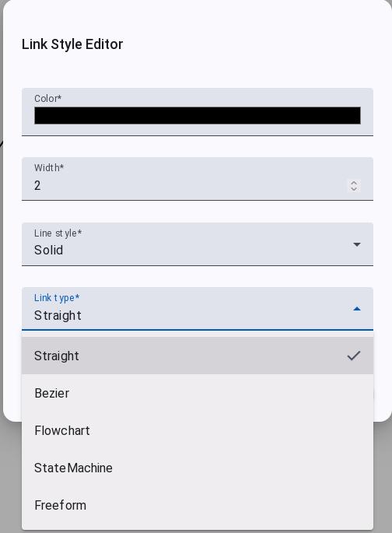
Task: Select the Straight option in the list
Action: 198,356
